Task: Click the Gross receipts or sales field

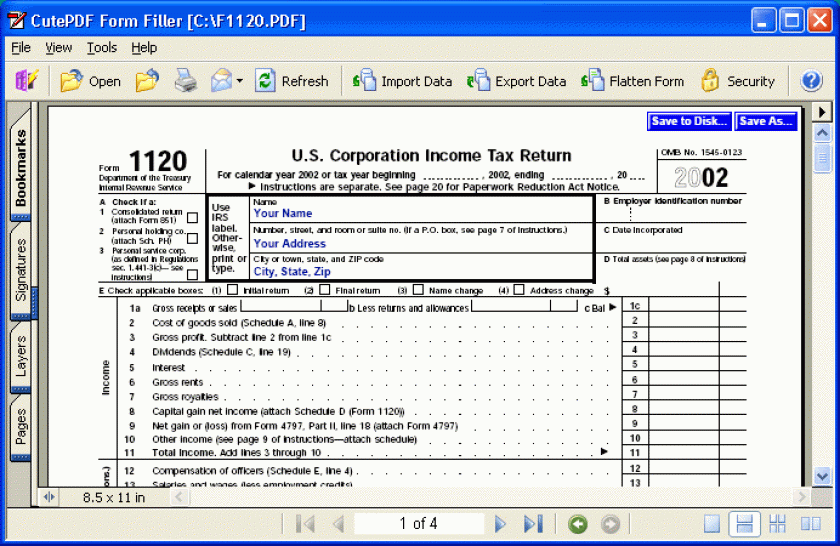Action: tap(294, 306)
